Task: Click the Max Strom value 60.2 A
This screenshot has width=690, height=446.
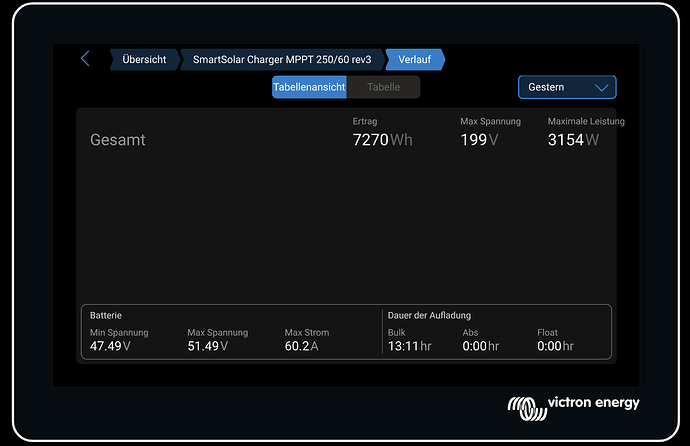Action: (301, 346)
